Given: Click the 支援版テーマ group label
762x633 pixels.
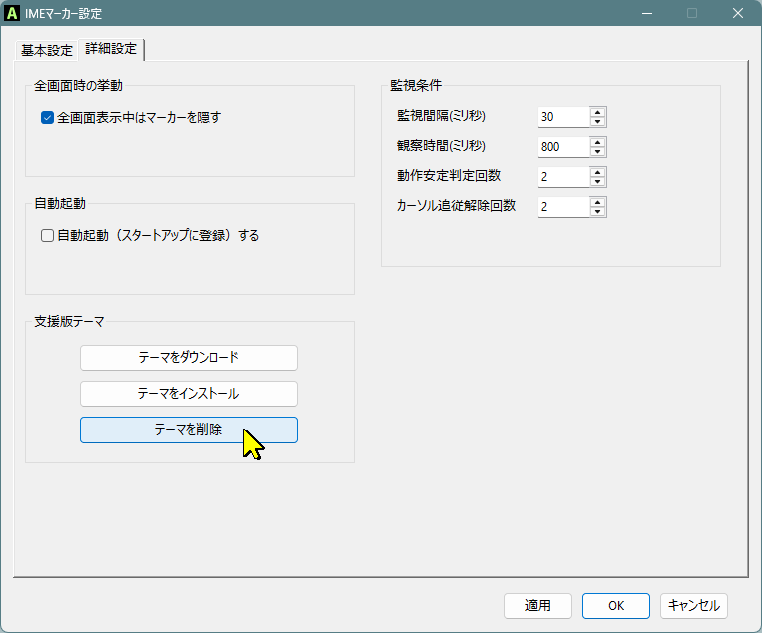Looking at the screenshot, I should coord(69,322).
